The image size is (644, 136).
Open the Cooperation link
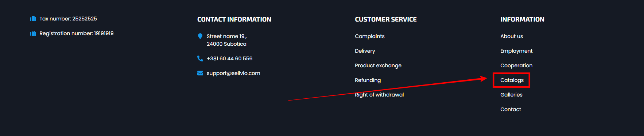pos(516,65)
